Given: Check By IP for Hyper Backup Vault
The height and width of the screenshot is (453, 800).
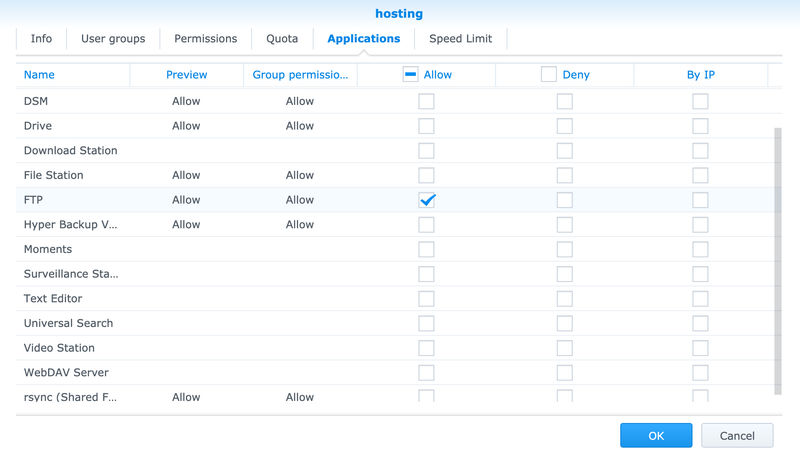Looking at the screenshot, I should coord(701,225).
